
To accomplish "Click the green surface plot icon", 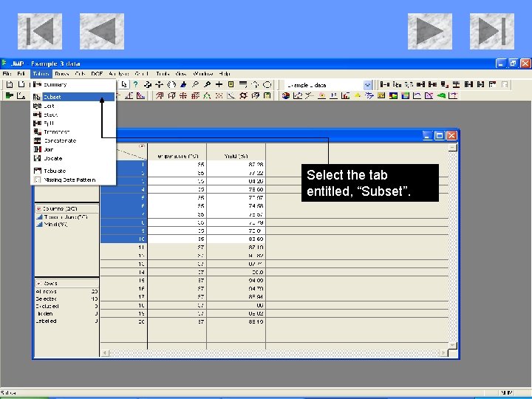I will click(x=441, y=95).
